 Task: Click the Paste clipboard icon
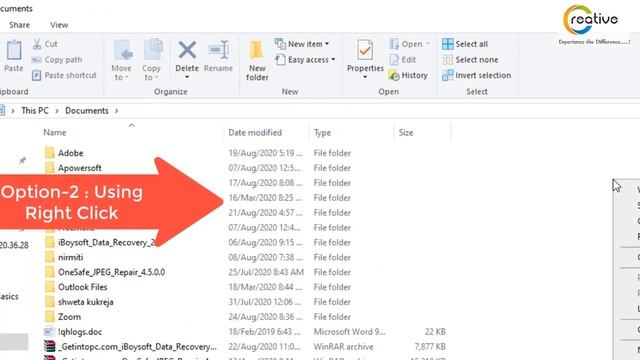click(x=13, y=51)
